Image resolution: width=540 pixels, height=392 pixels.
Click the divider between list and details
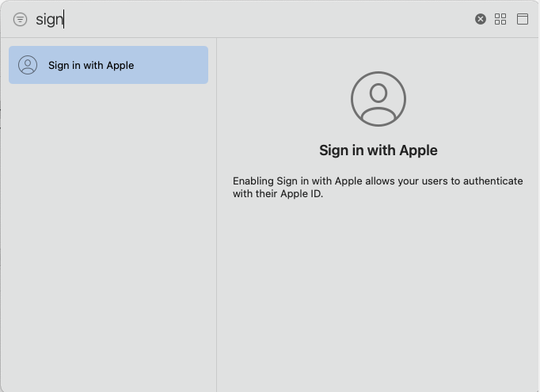click(x=216, y=215)
